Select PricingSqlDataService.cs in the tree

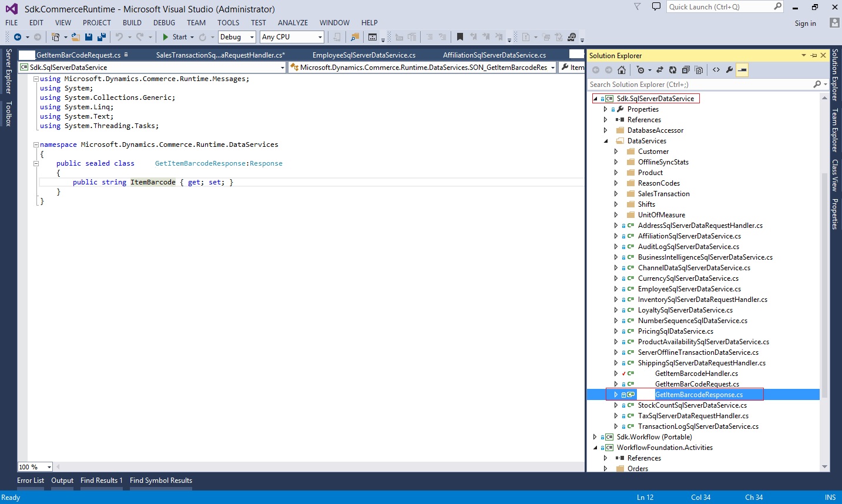[676, 331]
